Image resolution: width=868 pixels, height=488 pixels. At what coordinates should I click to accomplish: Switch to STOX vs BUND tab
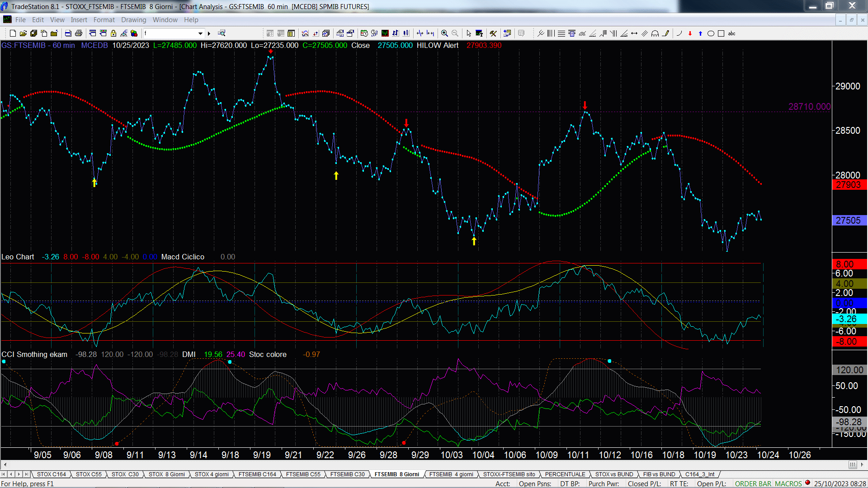[614, 474]
